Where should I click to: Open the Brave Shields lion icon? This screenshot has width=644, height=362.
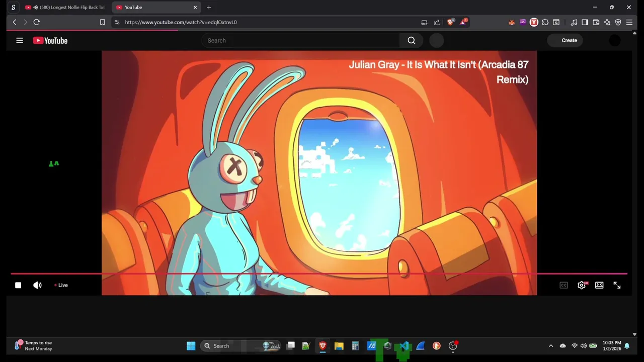(x=450, y=22)
